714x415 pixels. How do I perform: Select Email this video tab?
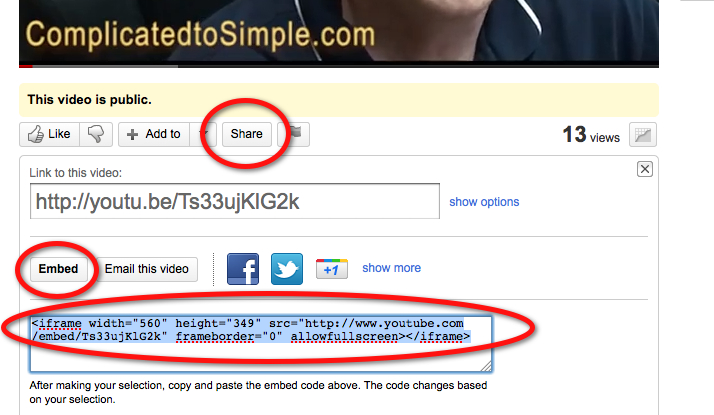coord(147,269)
